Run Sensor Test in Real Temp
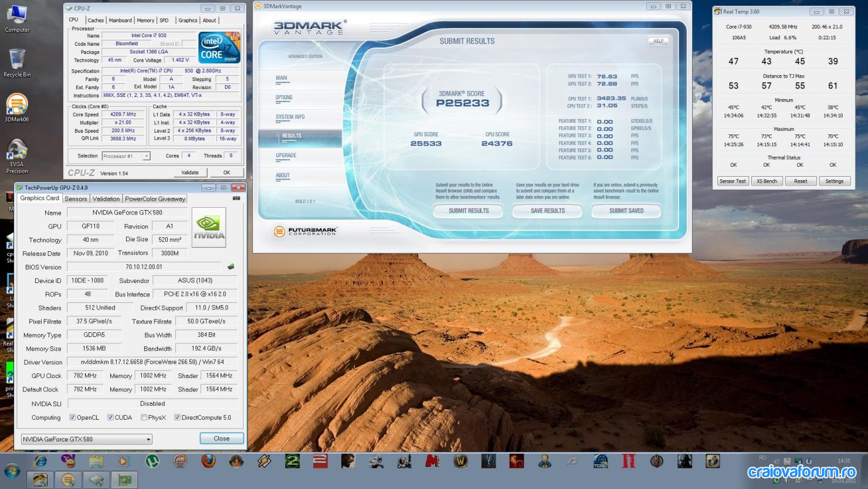Viewport: 868px width, 489px height. pyautogui.click(x=733, y=181)
